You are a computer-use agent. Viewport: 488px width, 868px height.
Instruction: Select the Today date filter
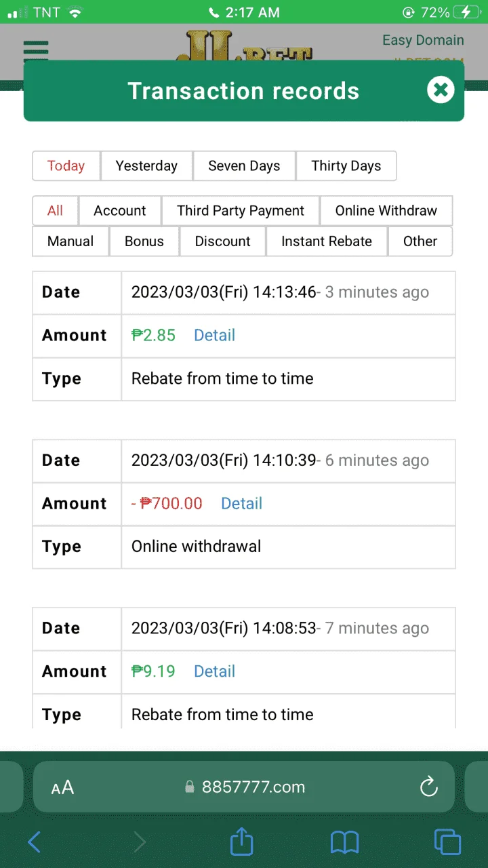point(66,166)
